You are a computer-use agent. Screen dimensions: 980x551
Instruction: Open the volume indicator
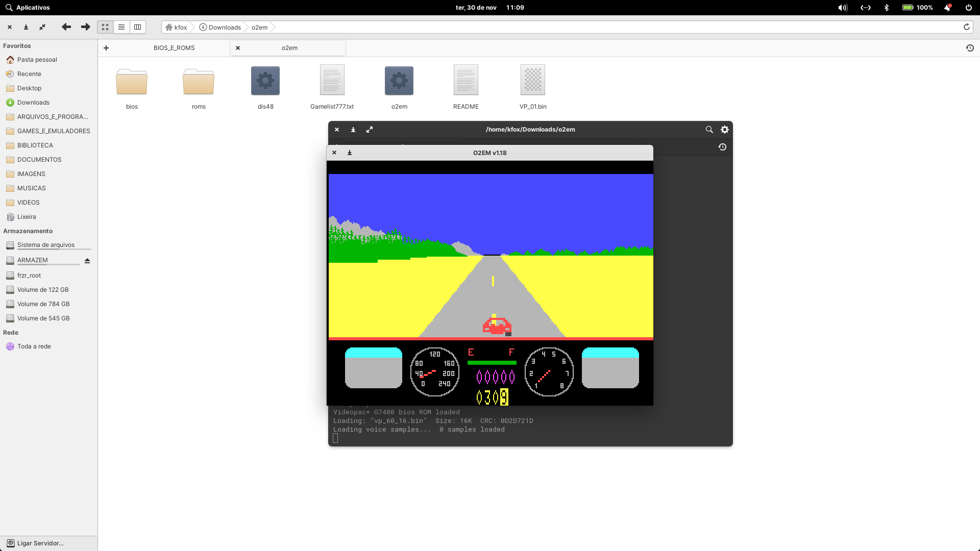843,8
